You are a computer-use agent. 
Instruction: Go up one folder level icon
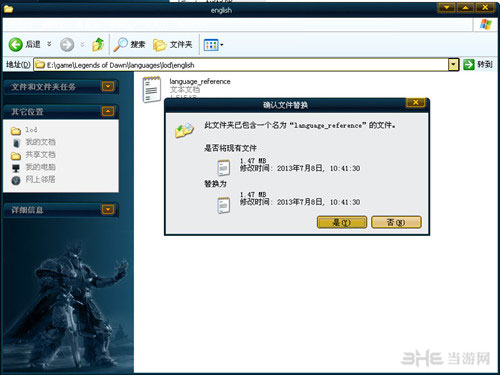(x=98, y=44)
